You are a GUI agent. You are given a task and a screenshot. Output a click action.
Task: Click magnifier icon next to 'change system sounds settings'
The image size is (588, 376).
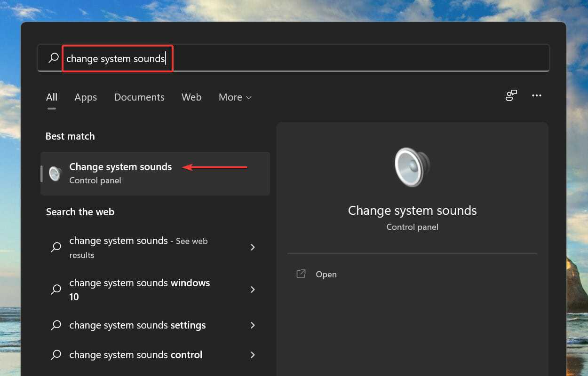point(56,325)
